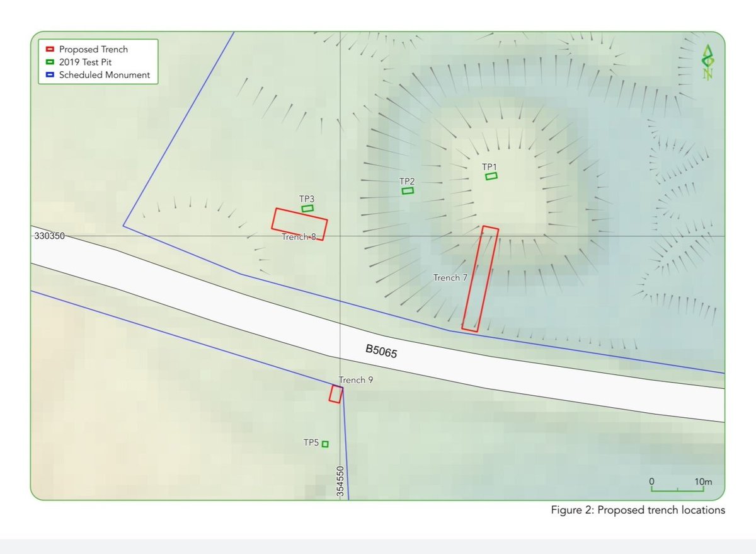
Task: Click the "B5065" road label
Action: pyautogui.click(x=382, y=351)
